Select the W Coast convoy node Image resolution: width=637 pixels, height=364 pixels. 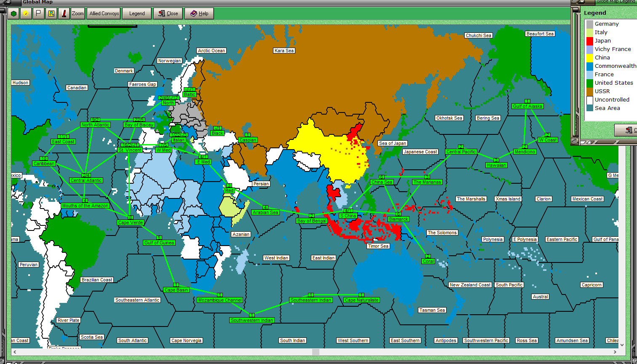[548, 140]
